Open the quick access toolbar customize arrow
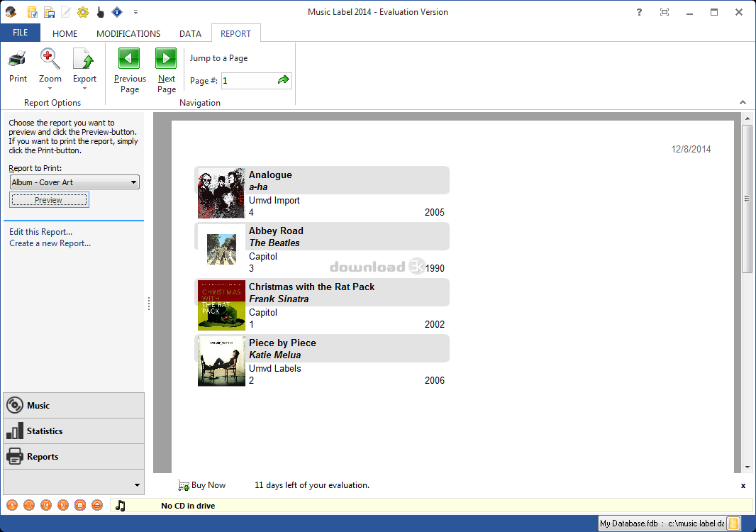756x532 pixels. click(x=135, y=12)
